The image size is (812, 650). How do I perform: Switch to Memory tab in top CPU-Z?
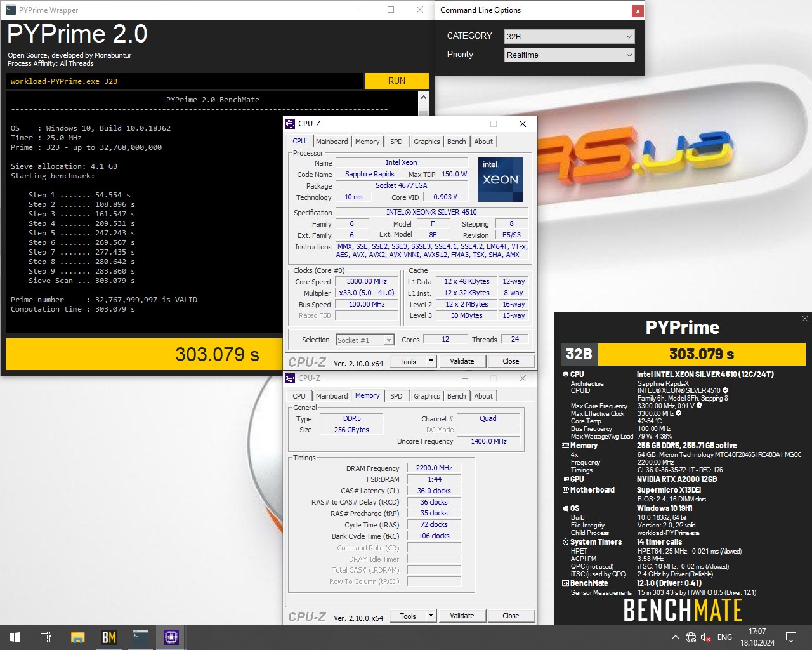coord(367,142)
